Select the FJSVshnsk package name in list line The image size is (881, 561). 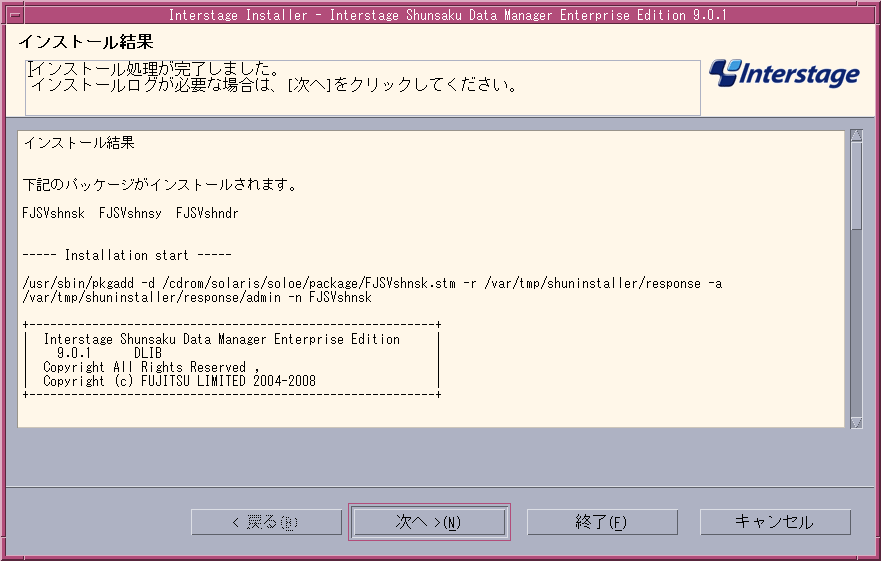point(53,213)
